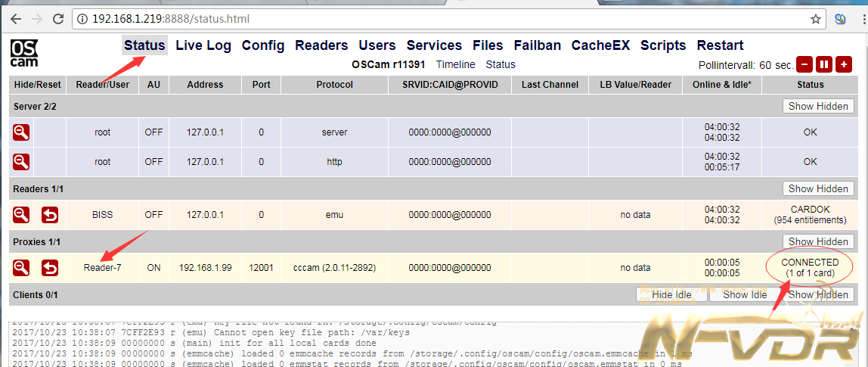
Task: Open the Timeline link under OSCam version
Action: point(455,64)
